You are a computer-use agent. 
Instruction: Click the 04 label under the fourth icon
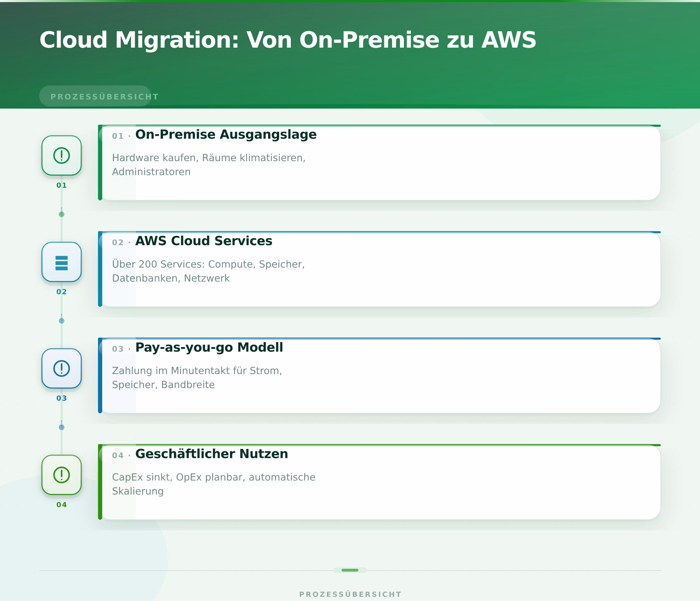pyautogui.click(x=62, y=505)
